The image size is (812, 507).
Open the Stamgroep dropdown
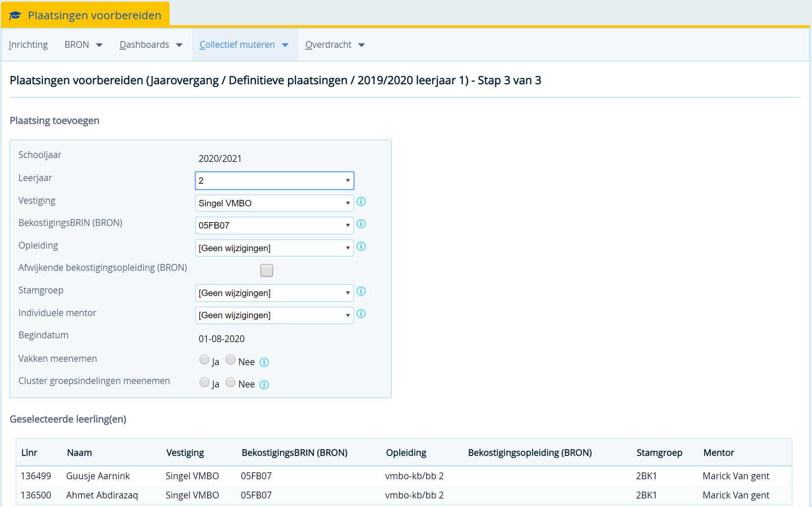[274, 293]
